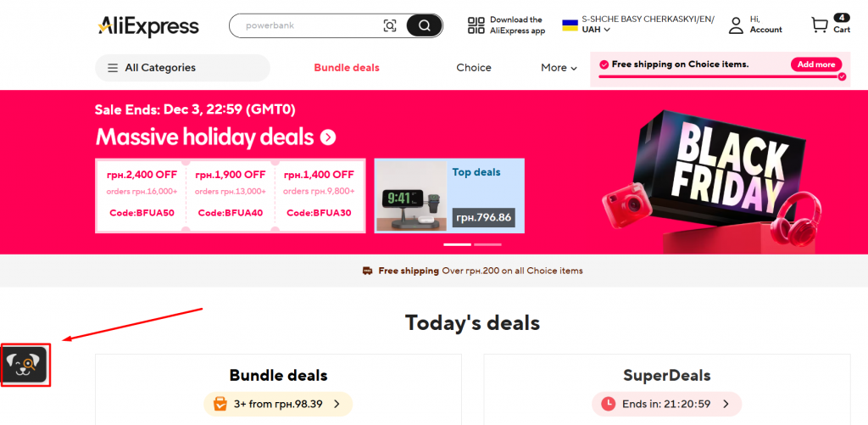Click the 3+ from грн.98.39 bundle pill
This screenshot has height=425, width=868.
tap(278, 404)
